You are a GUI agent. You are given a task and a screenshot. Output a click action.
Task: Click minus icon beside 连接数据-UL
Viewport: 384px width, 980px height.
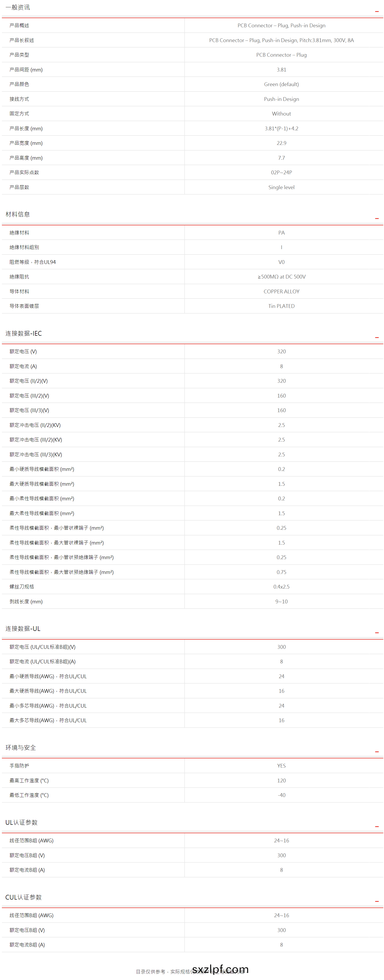point(376,633)
